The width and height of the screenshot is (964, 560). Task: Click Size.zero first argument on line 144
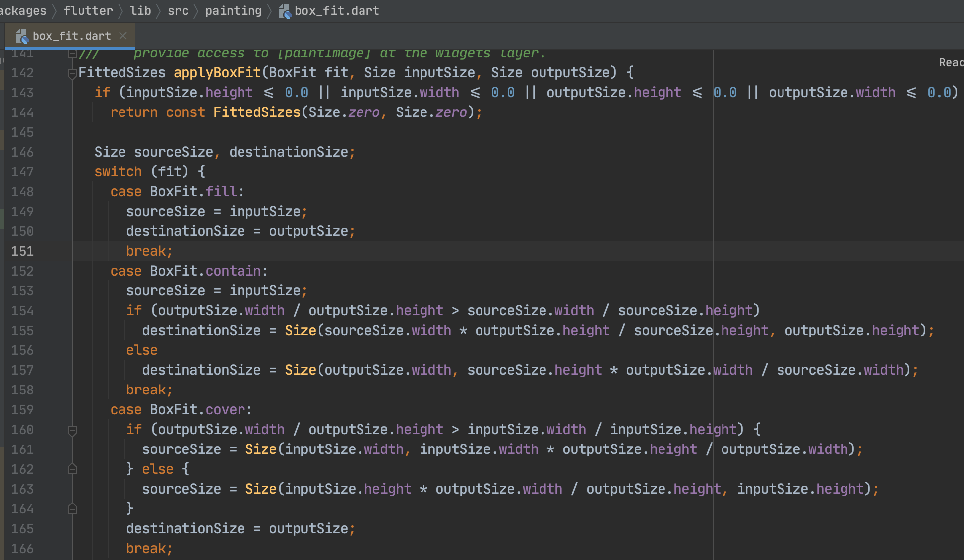pos(344,112)
